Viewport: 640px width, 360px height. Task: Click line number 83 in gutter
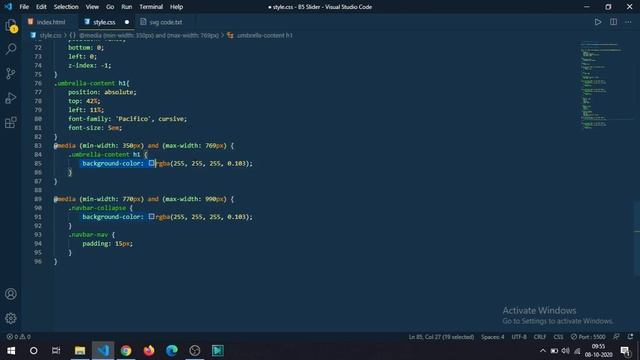pos(38,146)
